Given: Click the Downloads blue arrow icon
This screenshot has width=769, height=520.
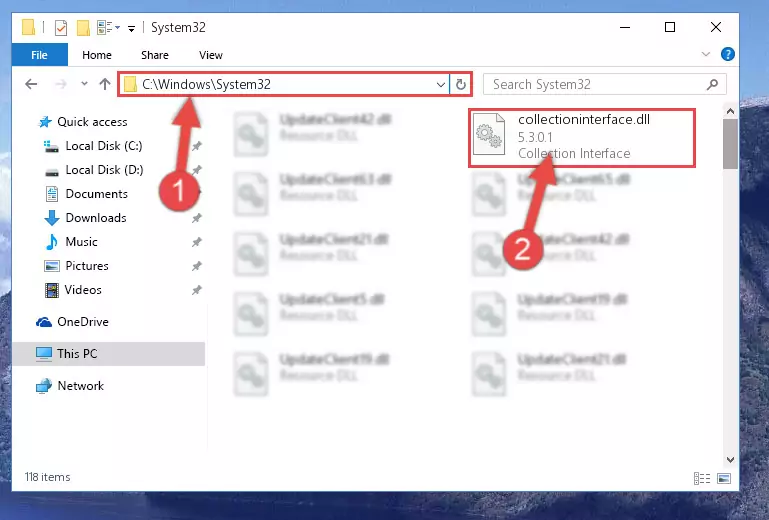Looking at the screenshot, I should point(52,218).
